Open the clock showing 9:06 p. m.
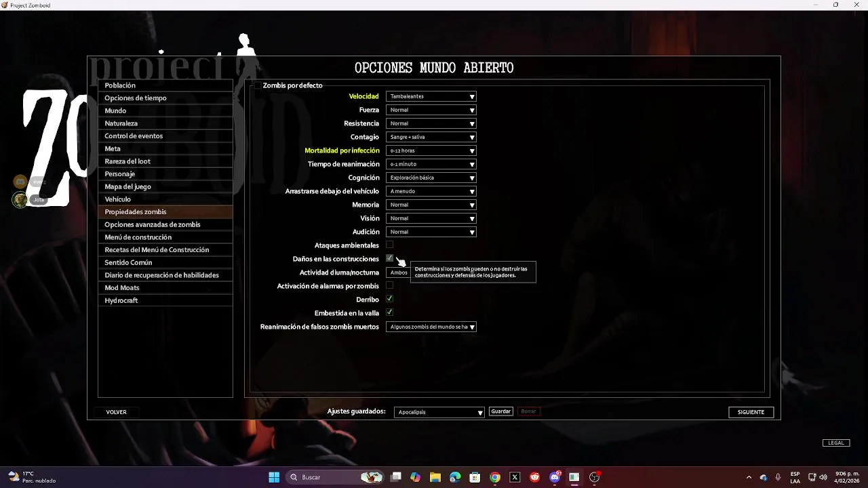Image resolution: width=868 pixels, height=488 pixels. (x=847, y=477)
